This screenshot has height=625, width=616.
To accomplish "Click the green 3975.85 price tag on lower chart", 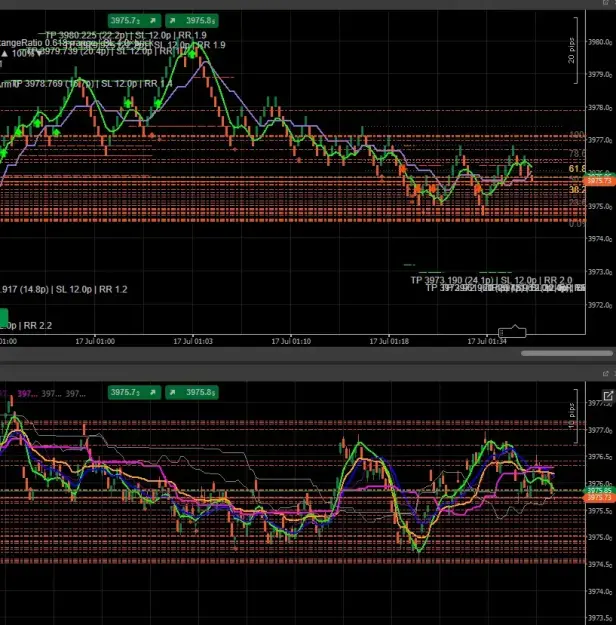I will (x=599, y=491).
